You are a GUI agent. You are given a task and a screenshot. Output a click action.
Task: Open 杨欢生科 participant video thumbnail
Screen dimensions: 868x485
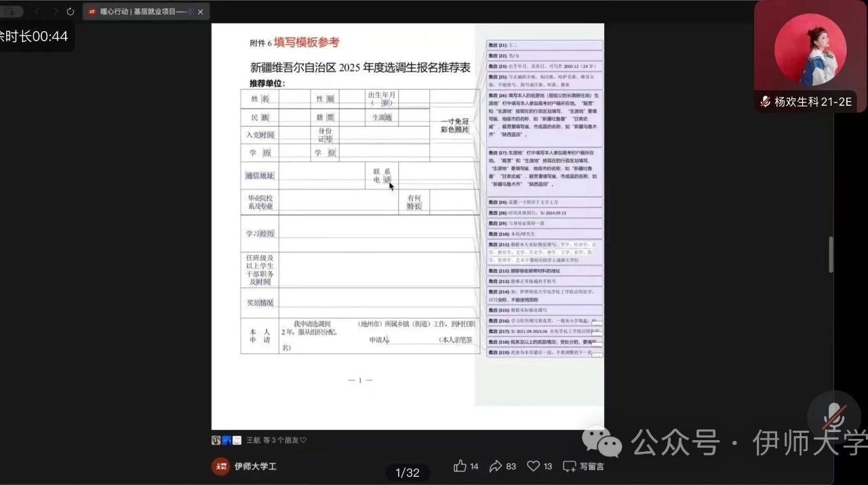point(810,51)
